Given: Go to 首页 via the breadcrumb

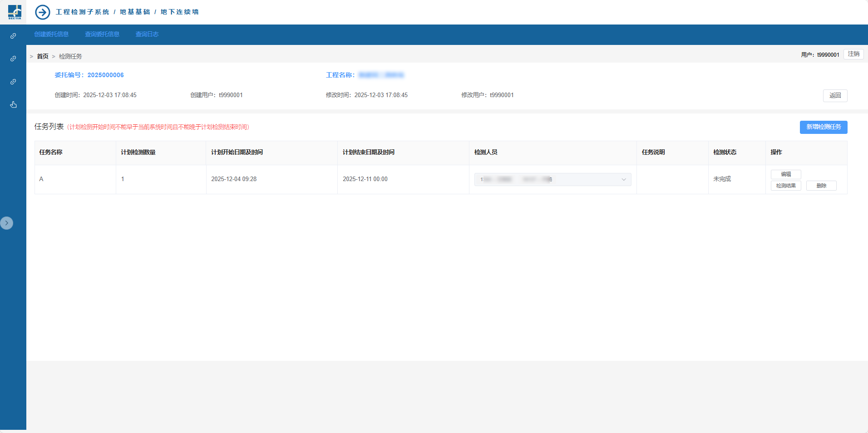Looking at the screenshot, I should pos(43,56).
